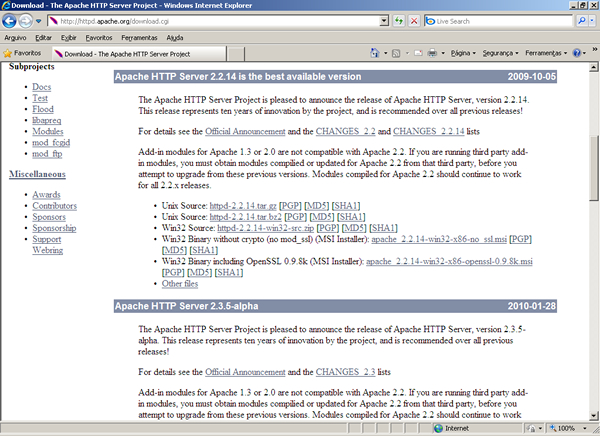The width and height of the screenshot is (600, 436).
Task: Open the Ferramentas command bar menu
Action: pos(546,53)
